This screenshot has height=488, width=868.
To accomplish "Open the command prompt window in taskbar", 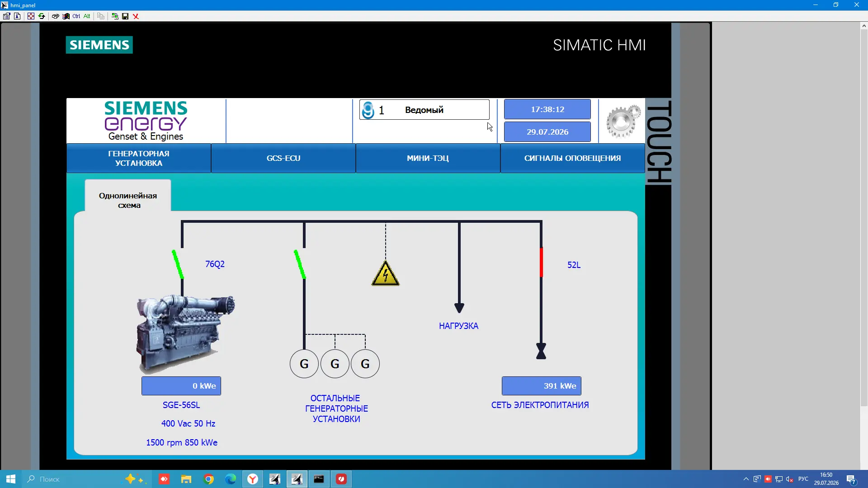I will point(319,479).
